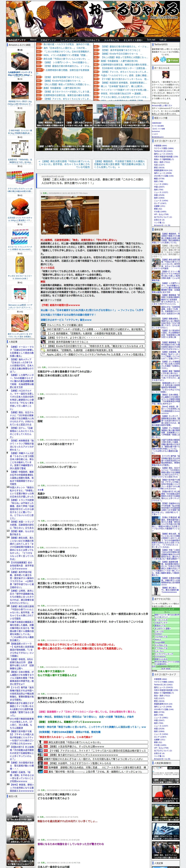Open Amazon item クラリスボックスティッシュ

pos(20,190)
